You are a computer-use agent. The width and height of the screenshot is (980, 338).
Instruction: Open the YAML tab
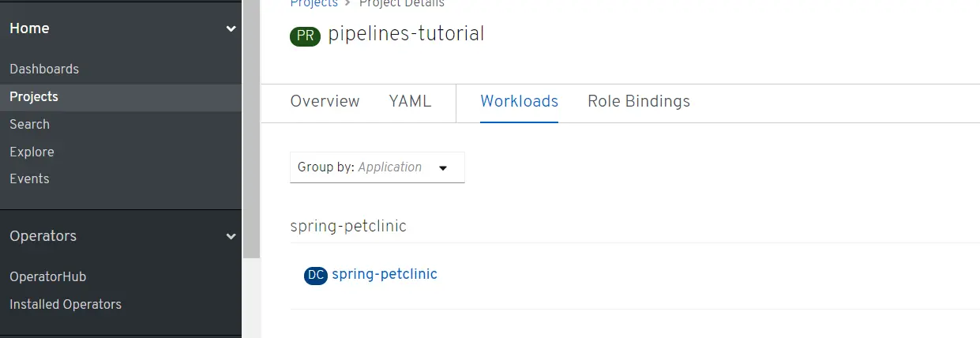(410, 101)
